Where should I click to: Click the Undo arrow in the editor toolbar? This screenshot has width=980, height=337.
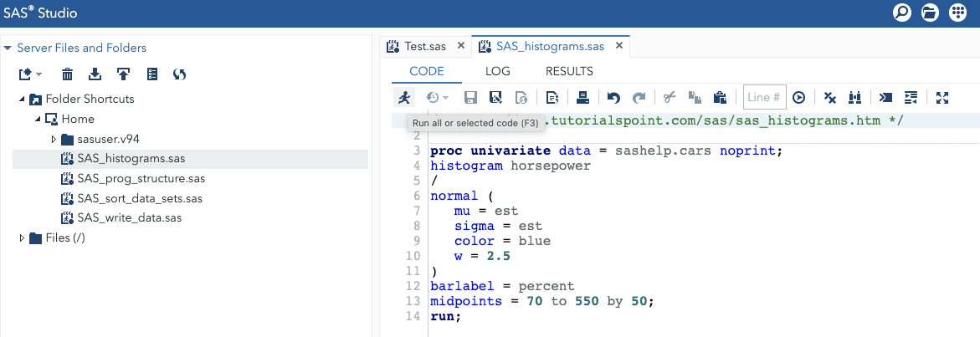(613, 97)
